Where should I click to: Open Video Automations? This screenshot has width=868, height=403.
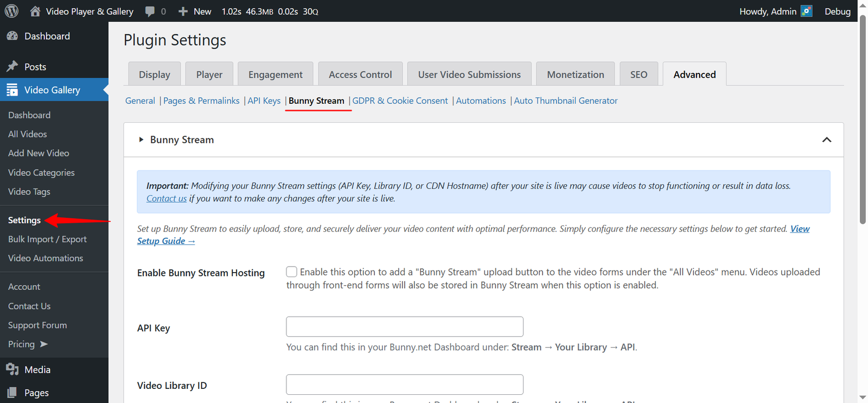[x=46, y=258]
